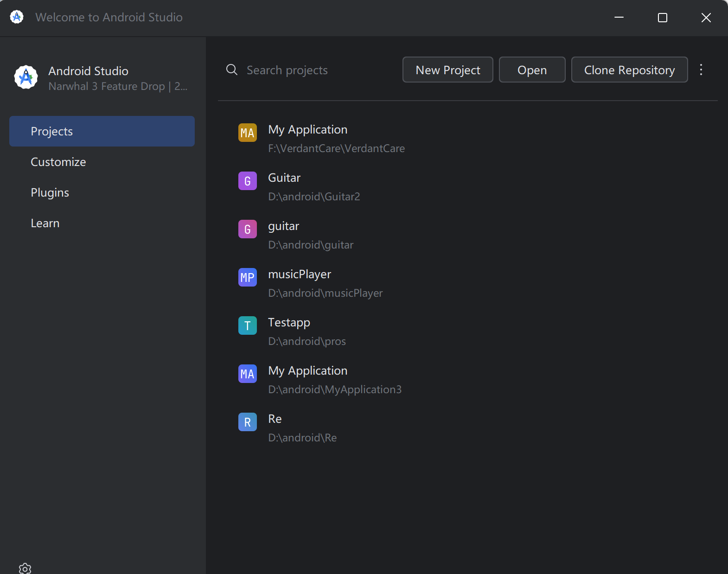Viewport: 728px width, 574px height.
Task: Click the G icon for D:\android\guitar project
Action: [248, 229]
